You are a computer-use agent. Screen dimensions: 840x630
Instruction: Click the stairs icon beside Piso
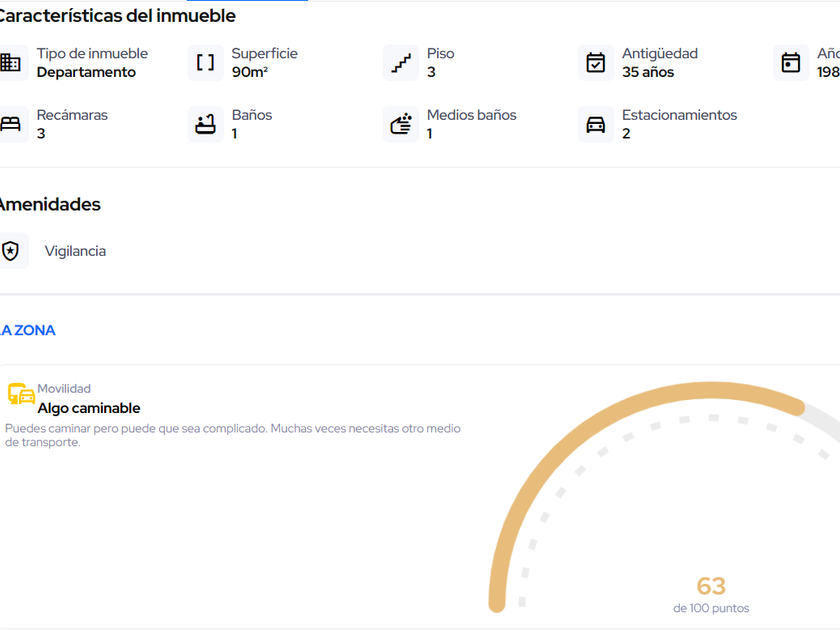pyautogui.click(x=401, y=63)
